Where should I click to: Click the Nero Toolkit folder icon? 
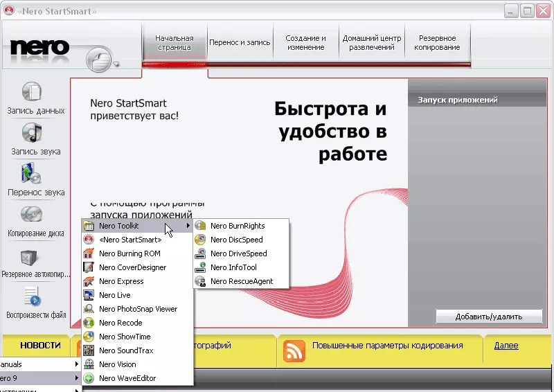point(89,226)
